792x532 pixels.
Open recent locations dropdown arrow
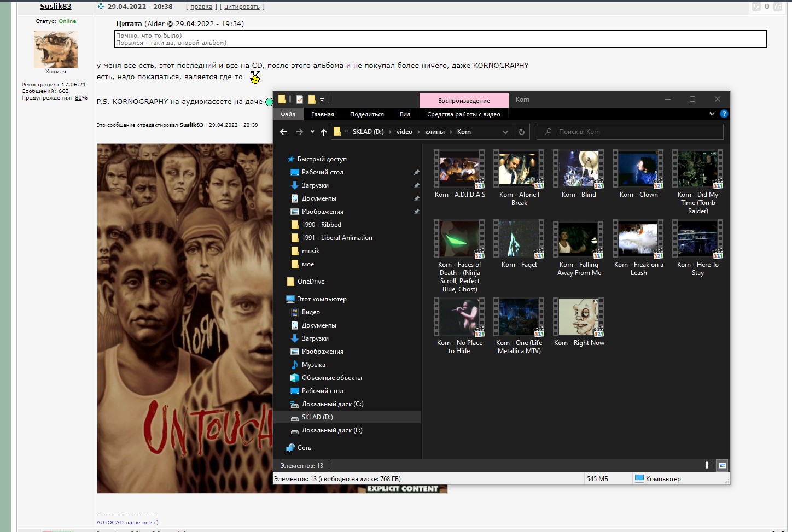(312, 132)
